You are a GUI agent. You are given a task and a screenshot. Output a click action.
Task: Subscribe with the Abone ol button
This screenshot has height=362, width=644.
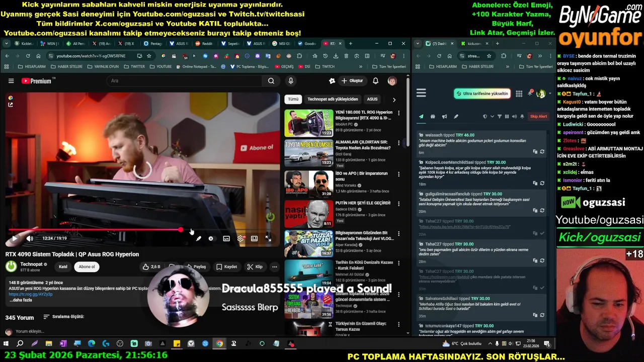point(87,266)
